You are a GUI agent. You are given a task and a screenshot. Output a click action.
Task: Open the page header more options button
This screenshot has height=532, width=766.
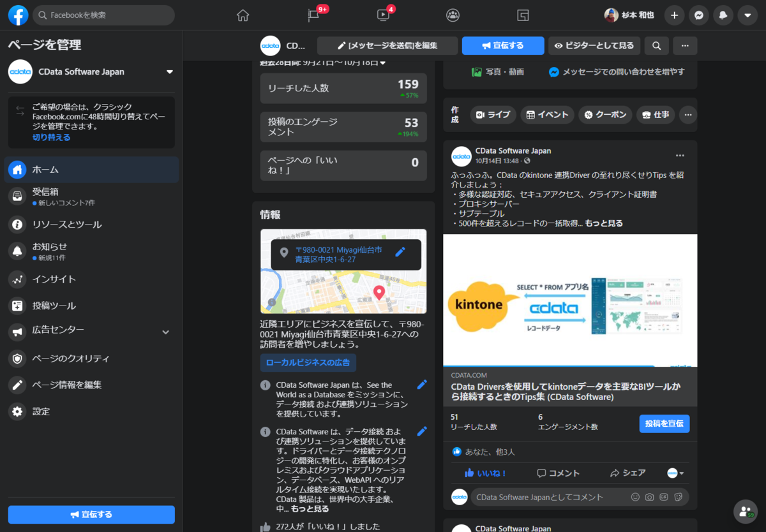coord(685,46)
